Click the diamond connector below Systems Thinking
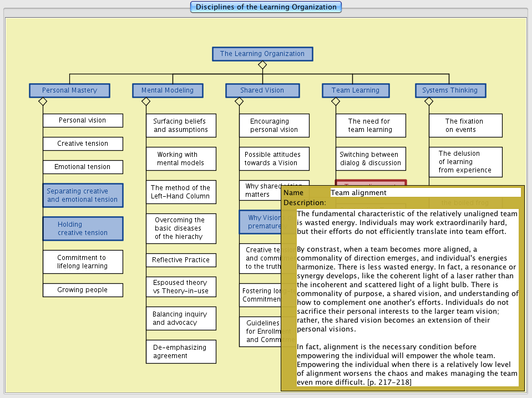Image resolution: width=532 pixels, height=398 pixels. coord(429,101)
